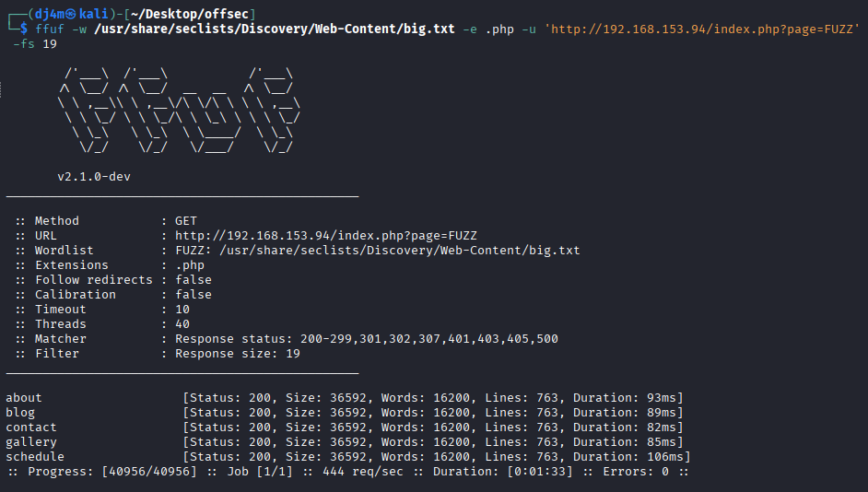Click the ffuf ASCII art logo
Viewport: 868px width, 492px height.
[180, 111]
